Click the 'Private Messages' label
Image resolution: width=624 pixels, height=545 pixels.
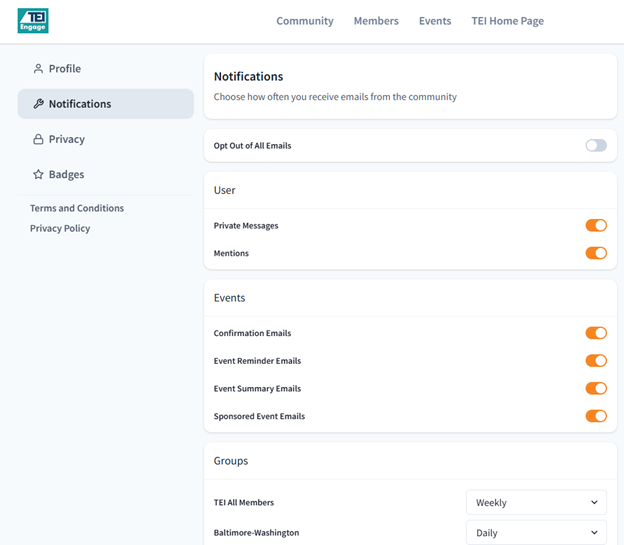(x=246, y=226)
